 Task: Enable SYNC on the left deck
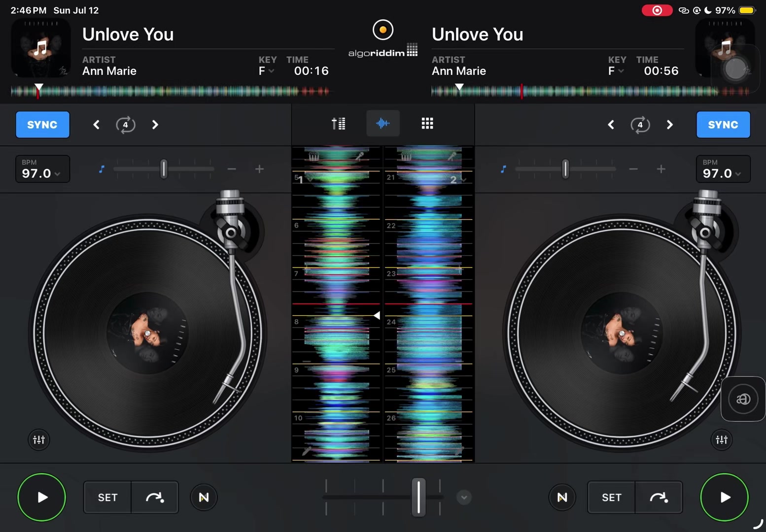click(x=42, y=125)
